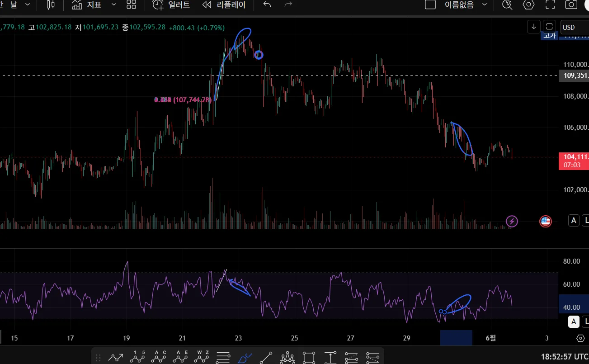Click the 얼러트 alert button
This screenshot has height=364, width=589.
coord(171,5)
